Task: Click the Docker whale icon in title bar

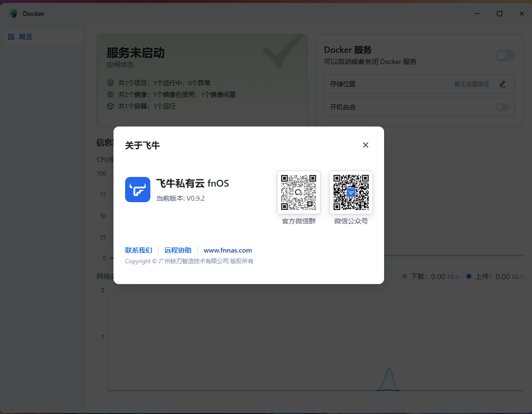Action: (13, 14)
